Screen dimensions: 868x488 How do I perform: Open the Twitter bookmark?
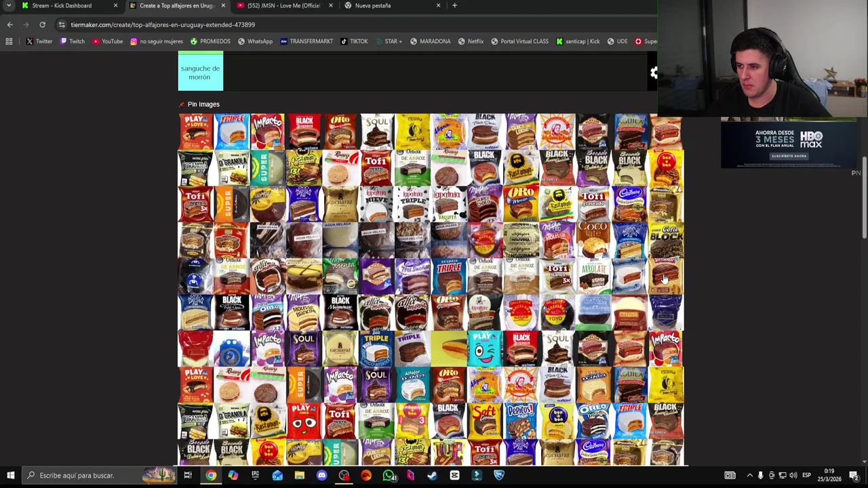click(39, 41)
